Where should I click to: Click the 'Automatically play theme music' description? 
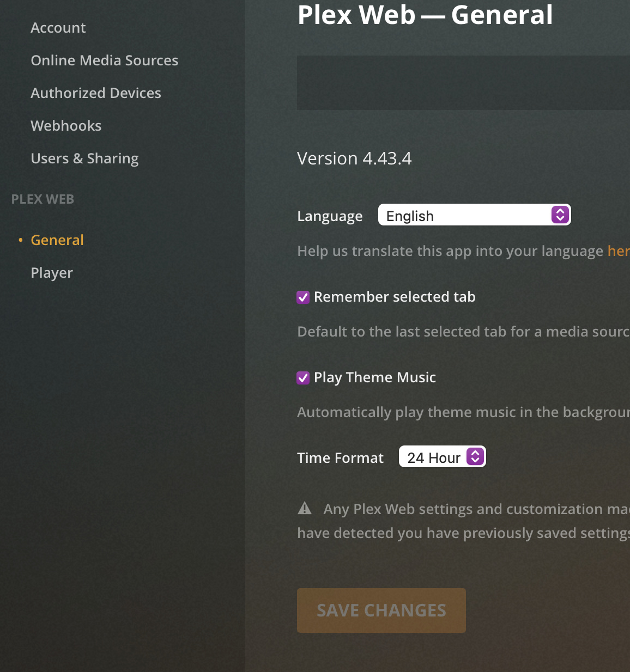[x=463, y=412]
